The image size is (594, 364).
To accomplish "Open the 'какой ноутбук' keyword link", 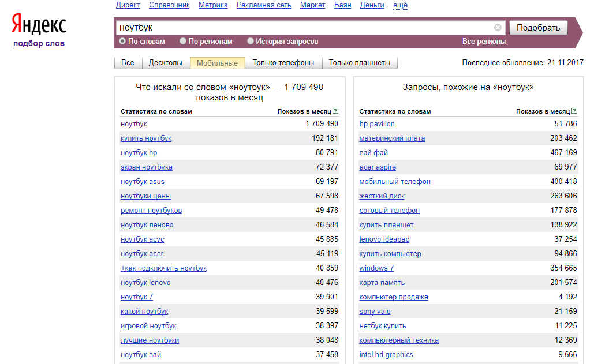I will click(x=144, y=311).
